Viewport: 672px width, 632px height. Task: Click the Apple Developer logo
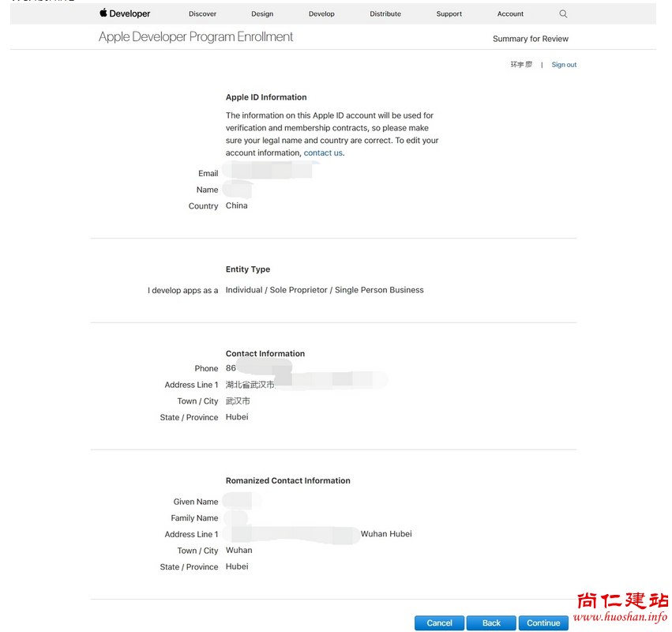click(x=125, y=13)
